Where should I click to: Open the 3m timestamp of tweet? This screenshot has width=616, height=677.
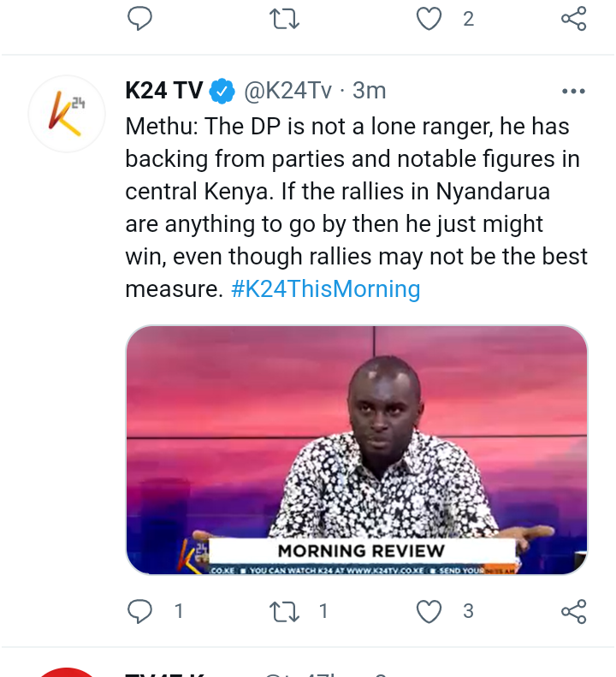(369, 91)
